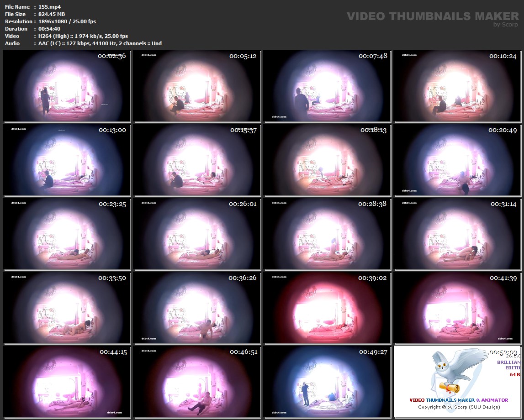Select the thumbnail stamped 00:05:12
This screenshot has width=524, height=420.
pos(197,86)
